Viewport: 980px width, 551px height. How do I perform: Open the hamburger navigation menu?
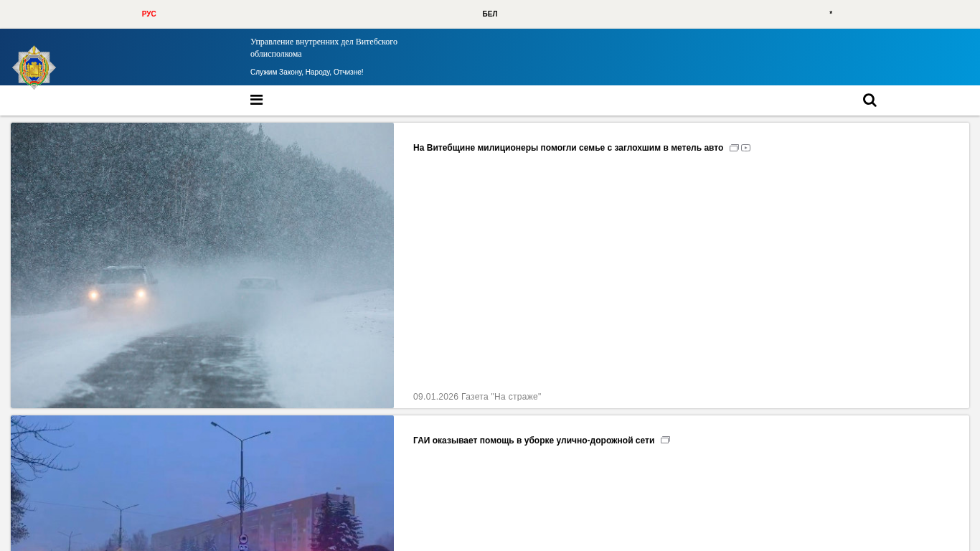point(256,100)
